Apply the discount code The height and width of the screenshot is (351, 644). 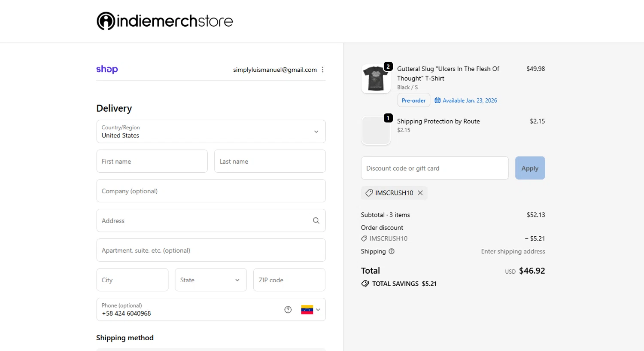click(x=530, y=168)
